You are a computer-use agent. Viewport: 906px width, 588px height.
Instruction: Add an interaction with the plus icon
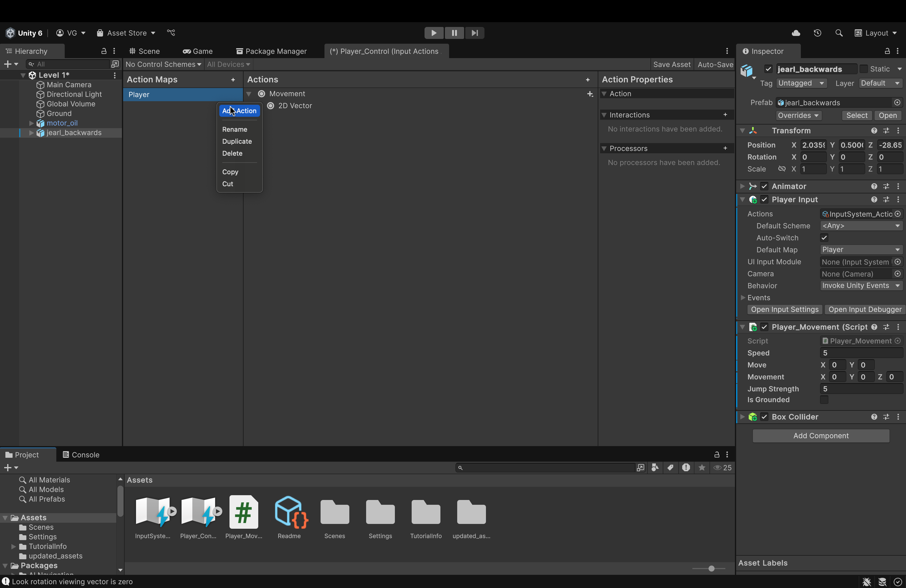tap(725, 114)
